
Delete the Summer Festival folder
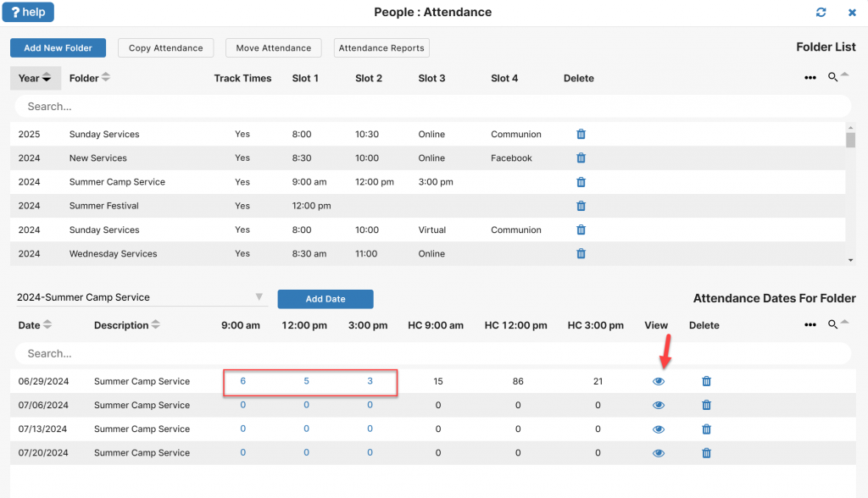coord(581,206)
